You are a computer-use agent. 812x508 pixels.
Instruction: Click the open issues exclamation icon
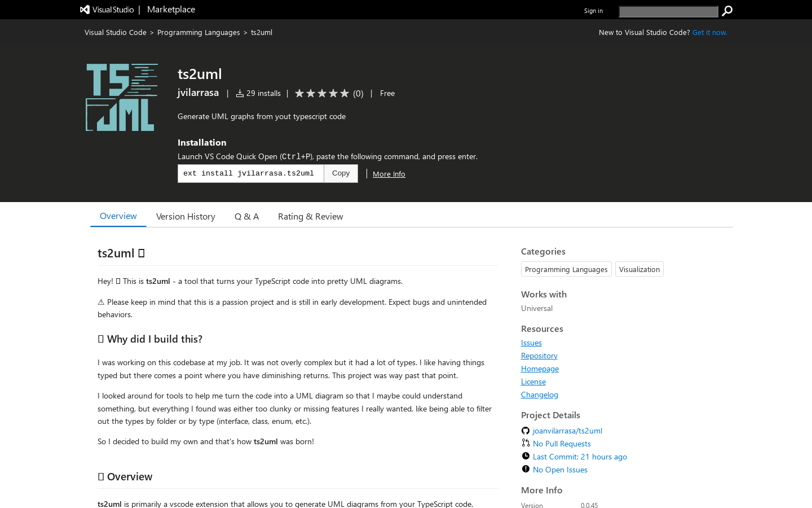pyautogui.click(x=526, y=469)
